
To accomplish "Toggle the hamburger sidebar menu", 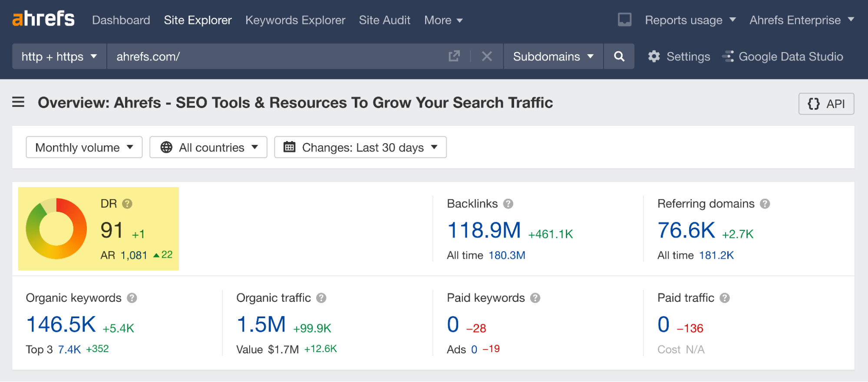I will [18, 102].
